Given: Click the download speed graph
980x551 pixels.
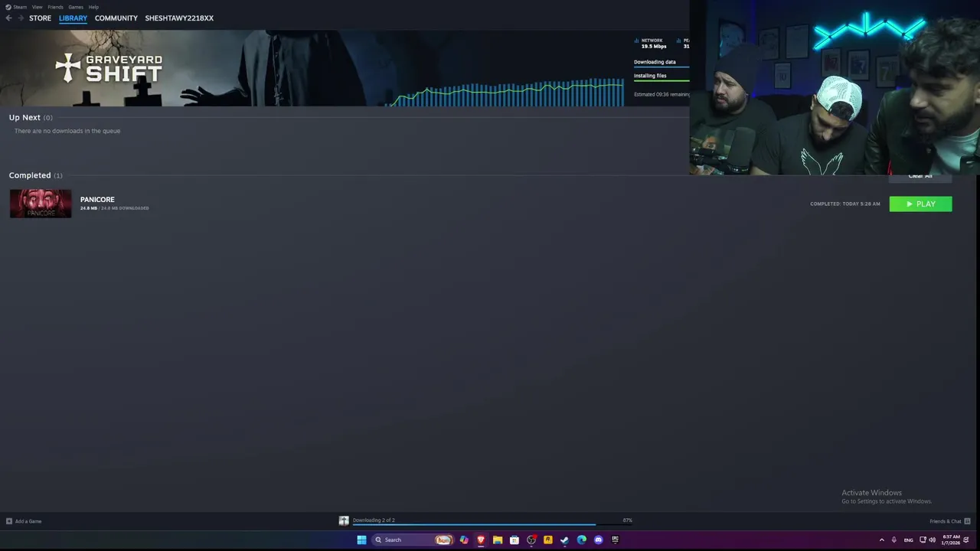Looking at the screenshot, I should (505, 92).
